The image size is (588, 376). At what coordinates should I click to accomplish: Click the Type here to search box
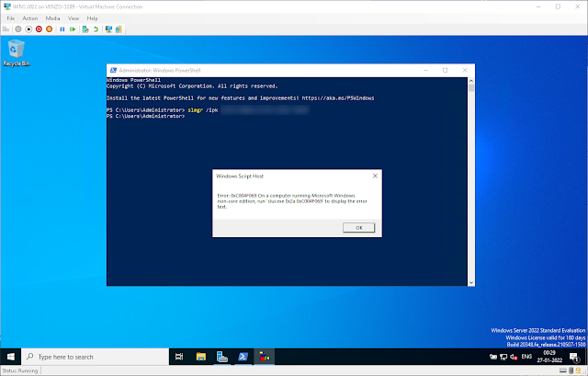click(x=96, y=357)
